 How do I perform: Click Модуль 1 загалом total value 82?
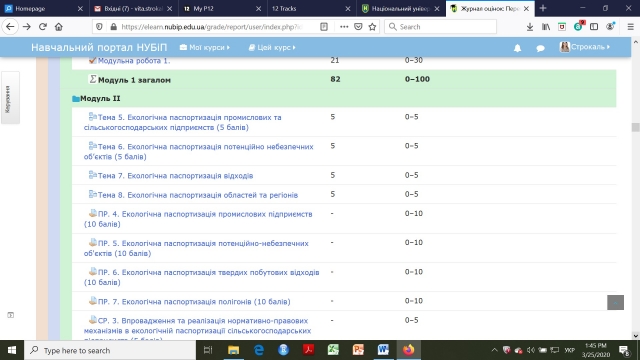pos(335,79)
